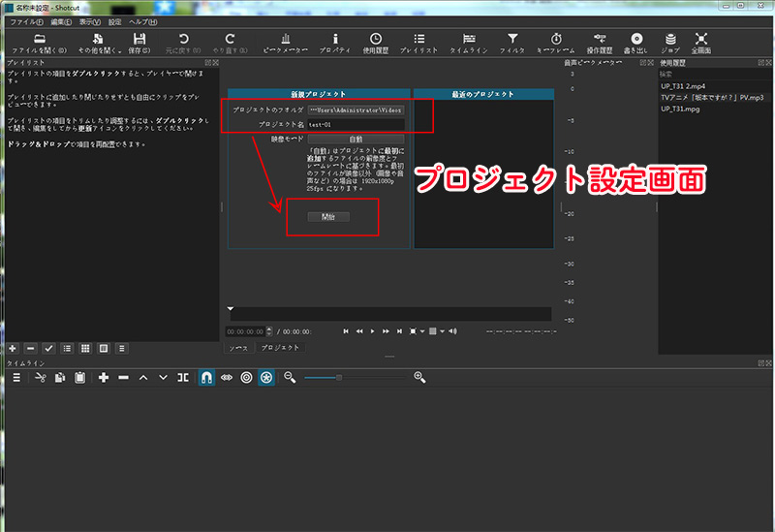Toggle the Timeline toolbar icon

pyautogui.click(x=469, y=44)
